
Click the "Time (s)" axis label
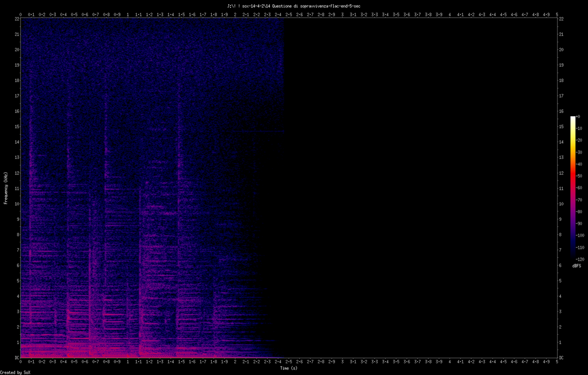pyautogui.click(x=289, y=368)
